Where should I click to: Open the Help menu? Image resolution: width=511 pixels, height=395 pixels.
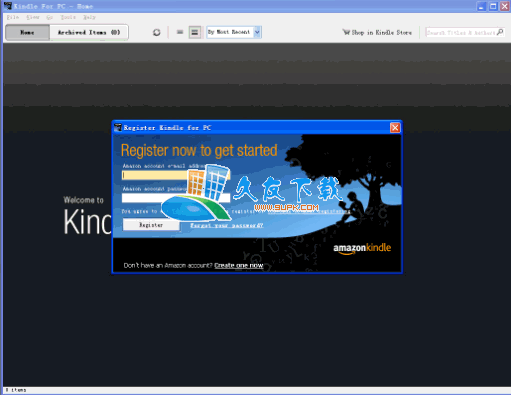click(x=89, y=17)
